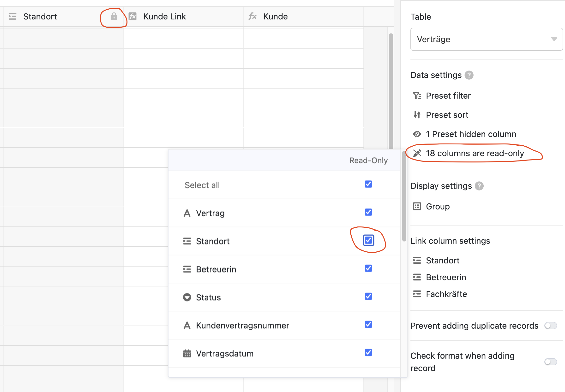This screenshot has width=565, height=392.
Task: Click the read-only list scrollbar
Action: 404,196
